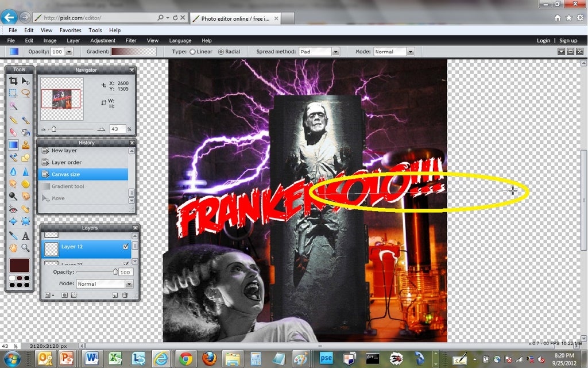Select the Spot Heal tool

click(25, 209)
